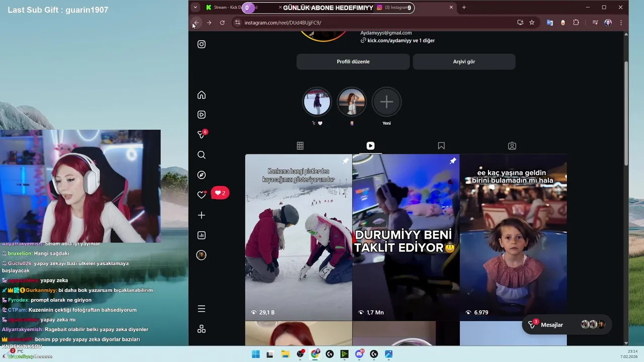Open File Explorer from the taskbar
The image size is (644, 362).
tap(285, 354)
